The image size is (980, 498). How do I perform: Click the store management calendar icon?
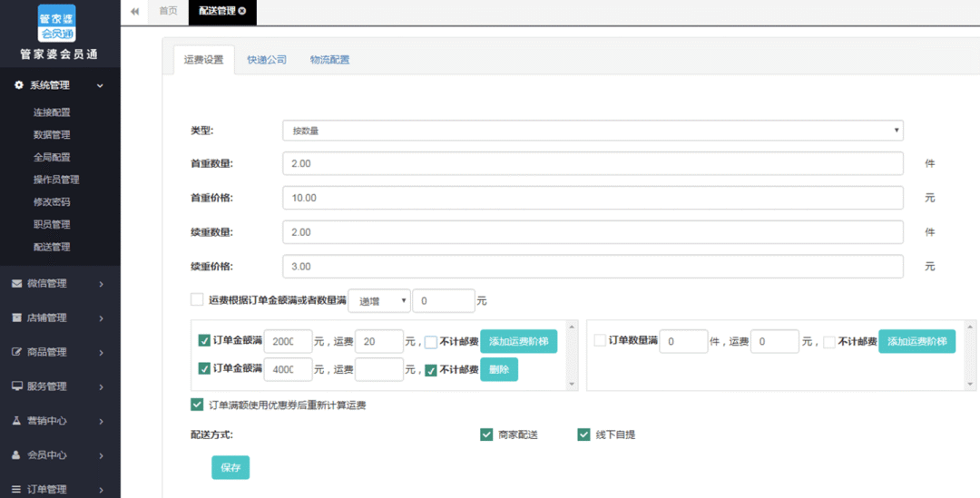click(x=17, y=317)
